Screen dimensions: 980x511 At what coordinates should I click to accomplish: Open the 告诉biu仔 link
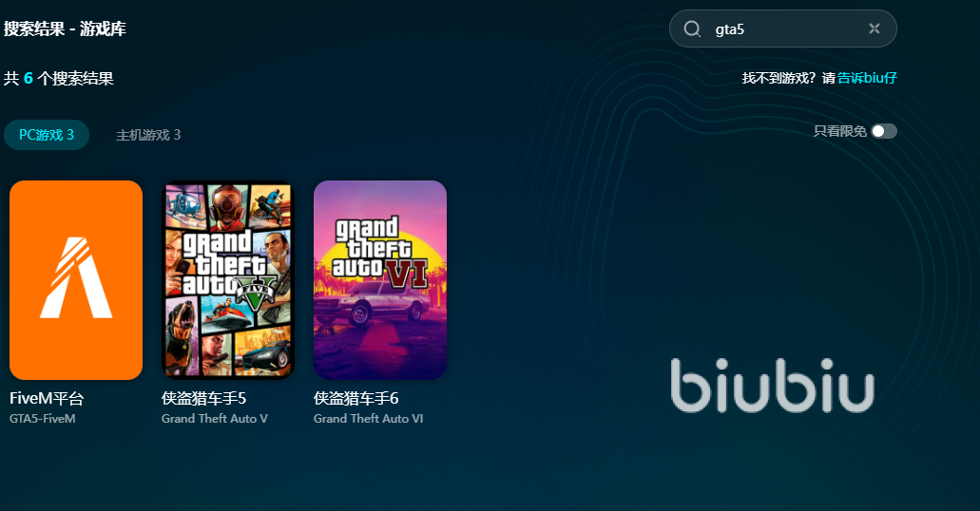(x=867, y=78)
